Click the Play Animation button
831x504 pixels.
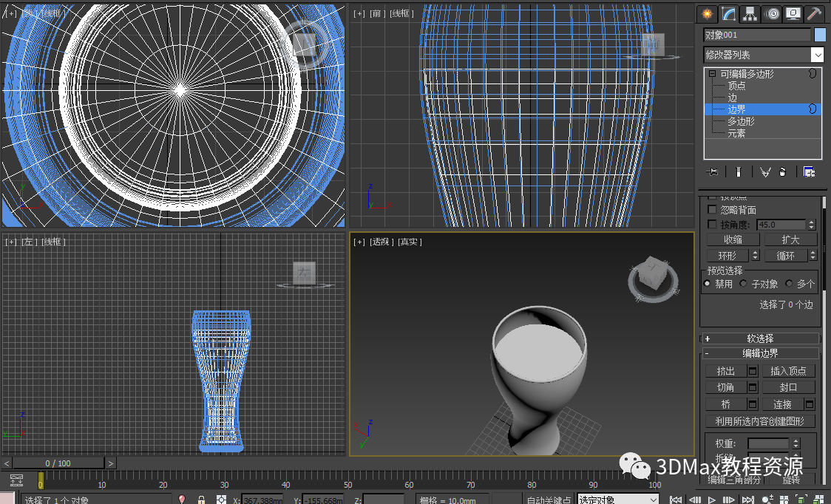(711, 500)
